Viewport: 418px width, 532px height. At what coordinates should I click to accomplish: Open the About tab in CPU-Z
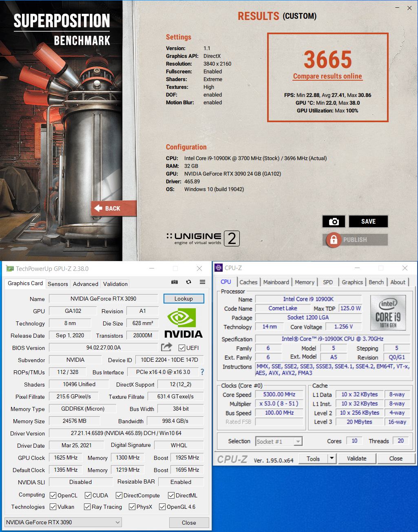tap(398, 282)
